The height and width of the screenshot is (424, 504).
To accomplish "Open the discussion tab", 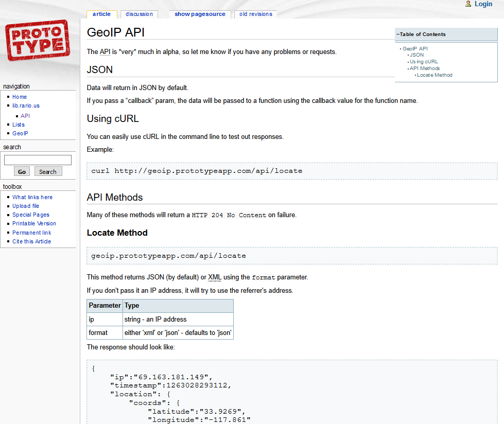I will pos(139,14).
